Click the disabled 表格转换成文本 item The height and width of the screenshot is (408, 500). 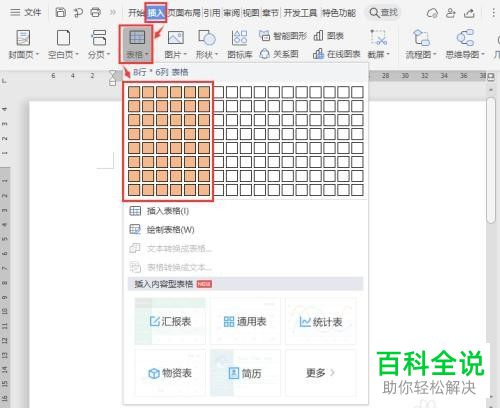point(170,267)
